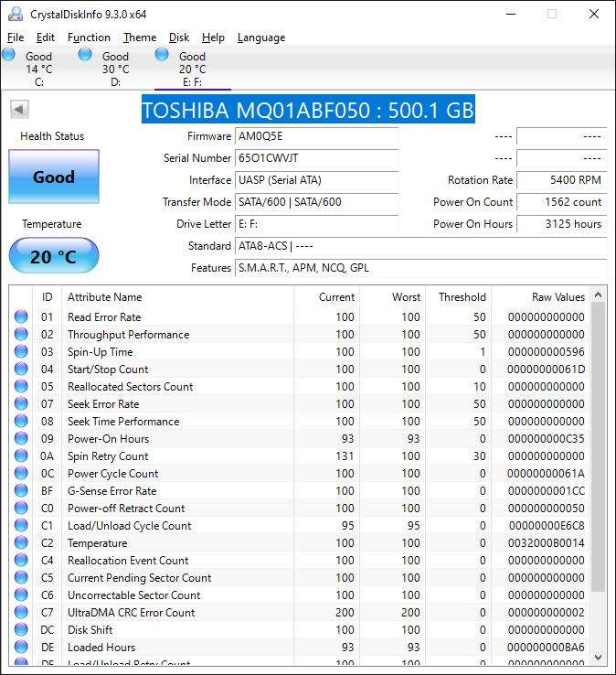This screenshot has width=616, height=675.
Task: Click the Good 30 °C D: disk tab
Action: tap(115, 69)
